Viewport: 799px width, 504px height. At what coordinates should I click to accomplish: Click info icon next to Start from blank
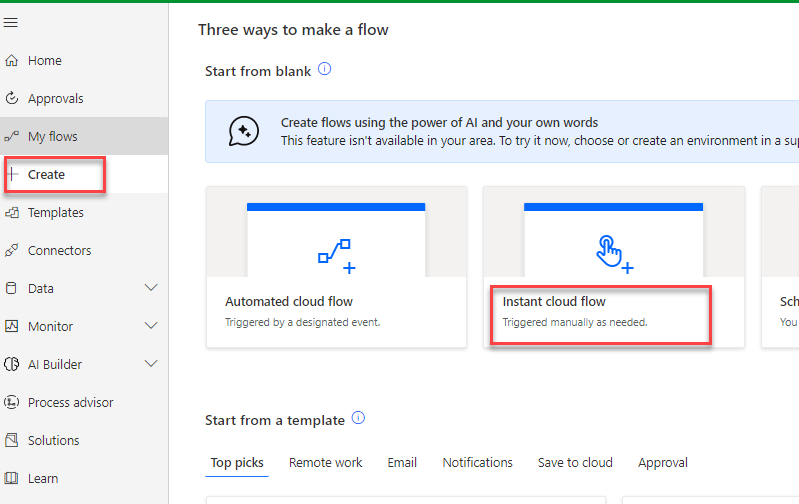coord(325,69)
